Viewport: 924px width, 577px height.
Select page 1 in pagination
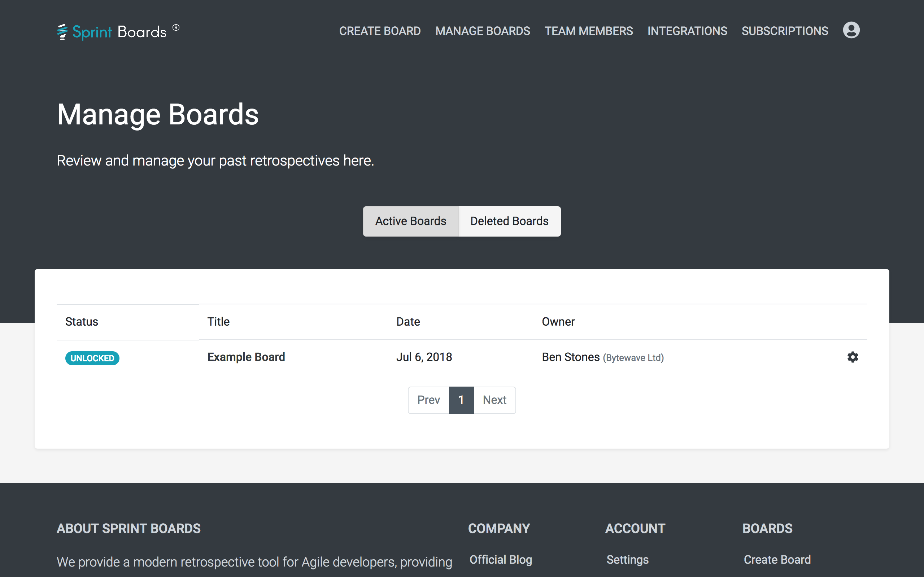[x=461, y=400]
